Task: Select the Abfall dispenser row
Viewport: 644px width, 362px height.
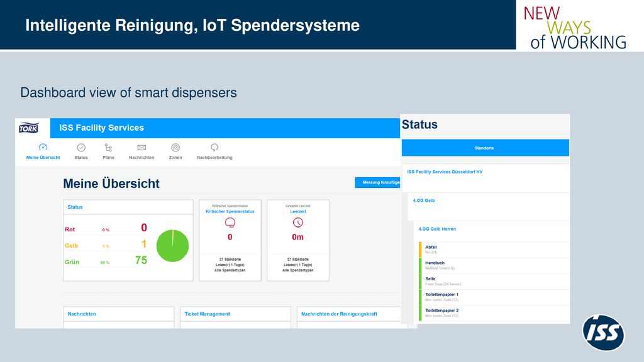Action: 494,250
